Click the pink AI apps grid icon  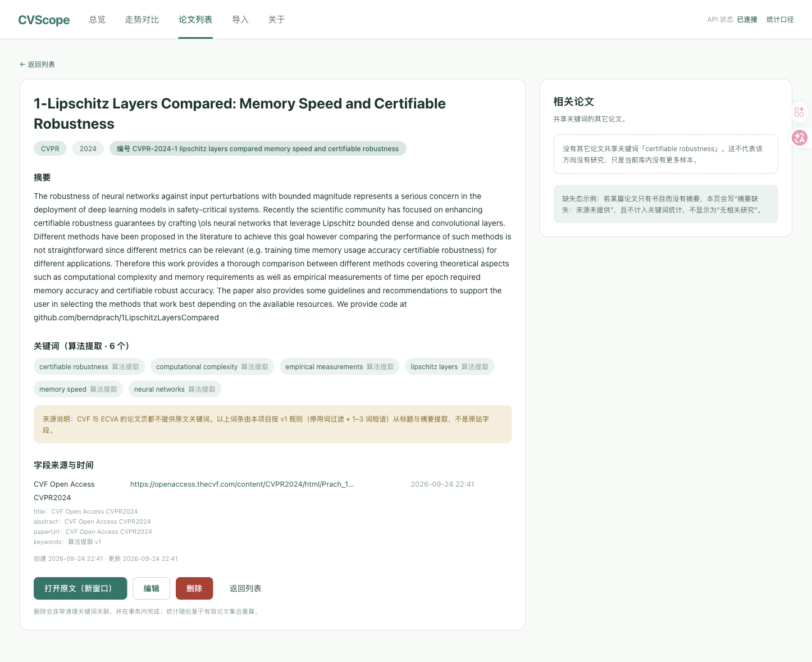point(799,112)
